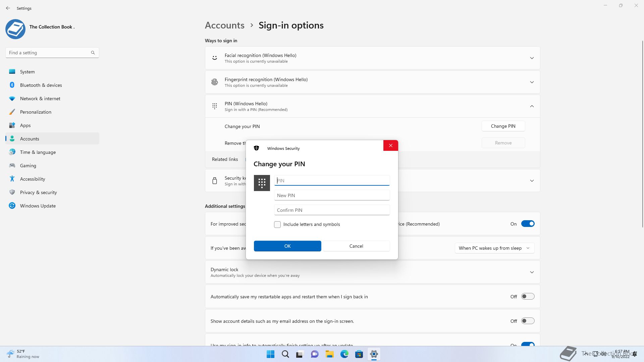This screenshot has height=362, width=644.
Task: Launch Microsoft Edge from taskbar
Action: click(x=344, y=354)
